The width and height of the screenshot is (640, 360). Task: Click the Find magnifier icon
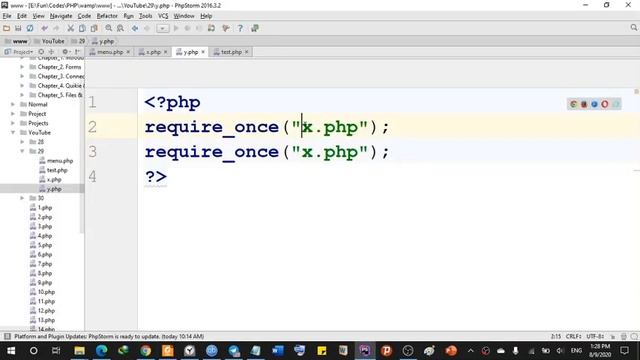109,28
